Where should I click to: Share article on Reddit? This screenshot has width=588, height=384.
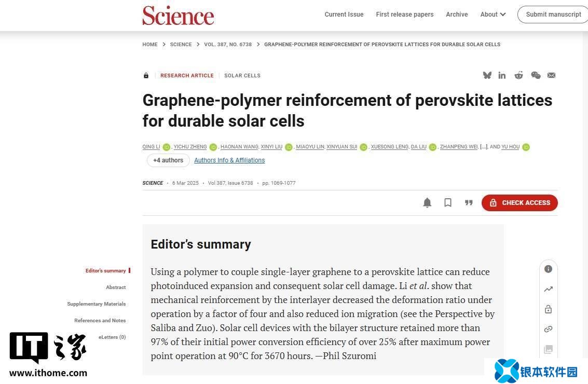pos(518,75)
